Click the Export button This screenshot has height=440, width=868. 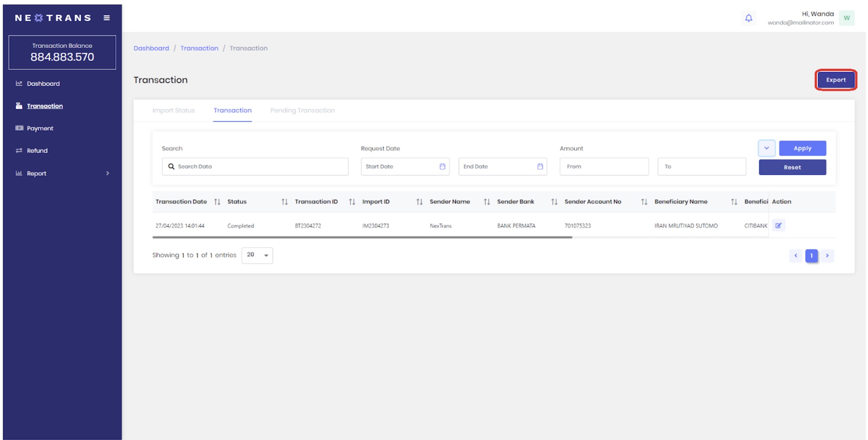[x=836, y=80]
